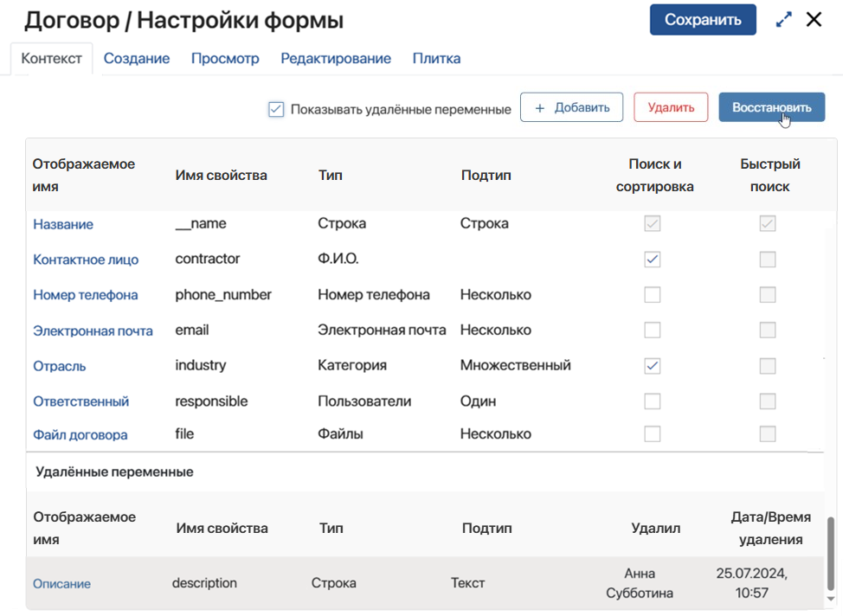Click the vertical scrollbar thumb
This screenshot has height=616, width=849.
click(x=831, y=554)
